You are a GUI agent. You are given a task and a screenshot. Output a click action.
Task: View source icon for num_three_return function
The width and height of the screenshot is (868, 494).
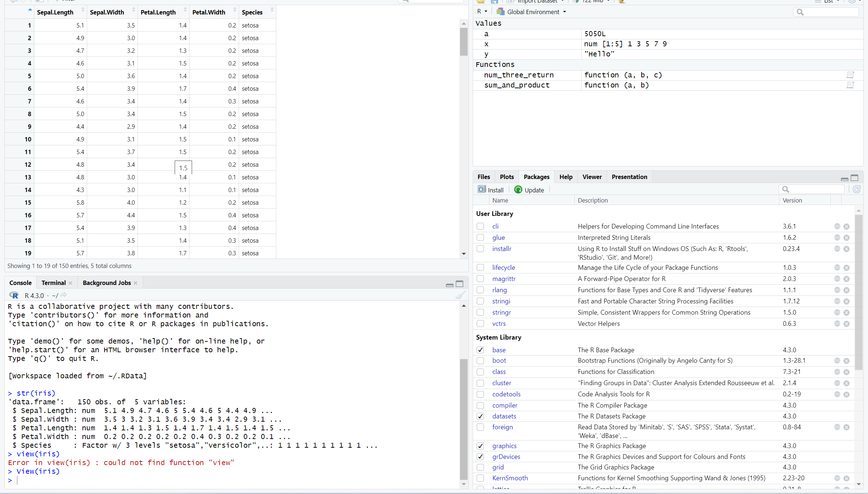tap(850, 75)
